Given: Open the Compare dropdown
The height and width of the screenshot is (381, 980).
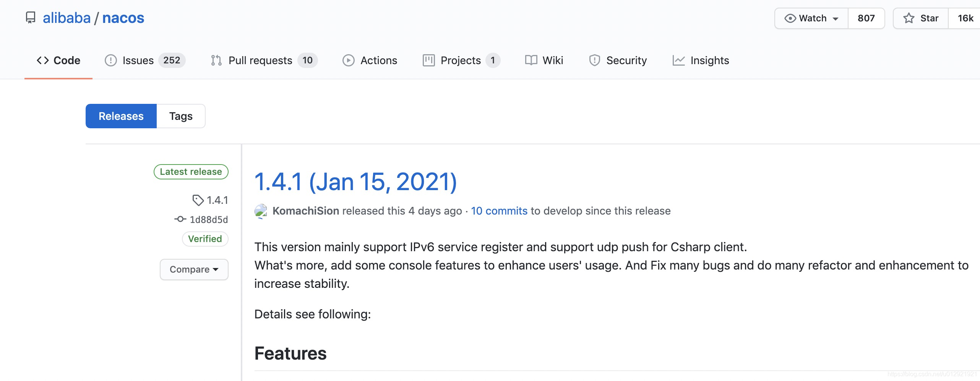Looking at the screenshot, I should (x=194, y=270).
